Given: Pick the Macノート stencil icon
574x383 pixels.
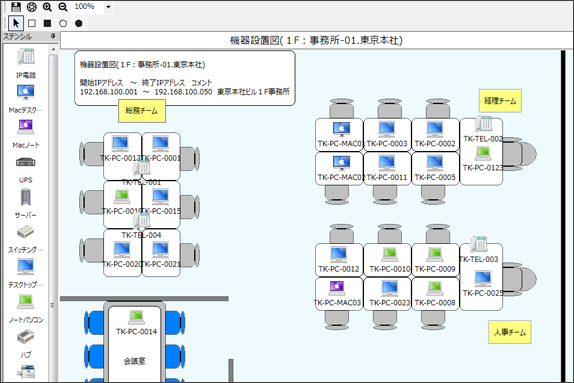Looking at the screenshot, I should [x=26, y=127].
